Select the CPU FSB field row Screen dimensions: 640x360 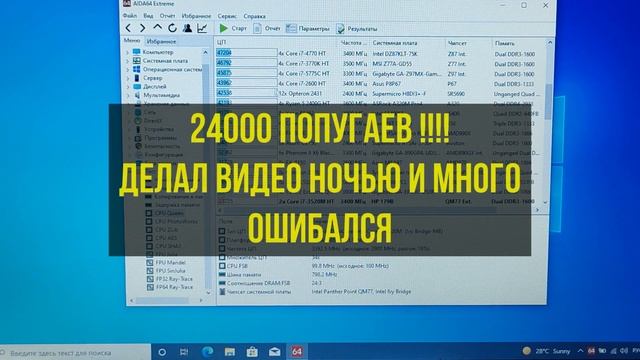click(x=304, y=266)
